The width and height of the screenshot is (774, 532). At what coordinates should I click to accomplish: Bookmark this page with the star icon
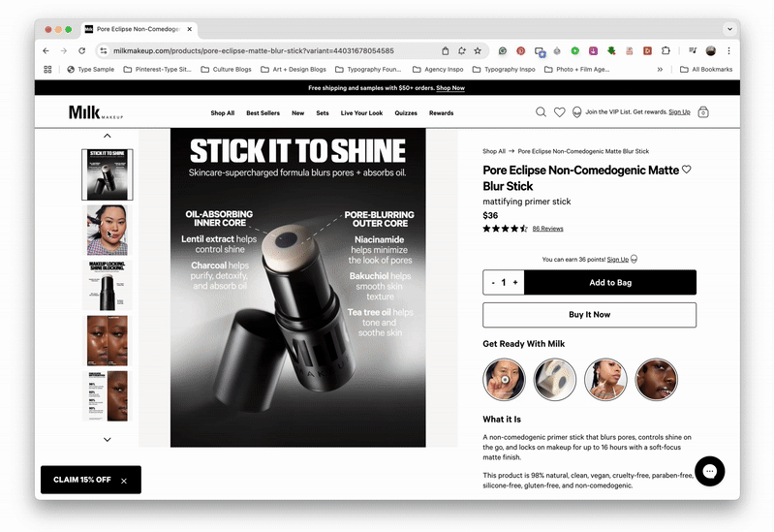pos(478,51)
